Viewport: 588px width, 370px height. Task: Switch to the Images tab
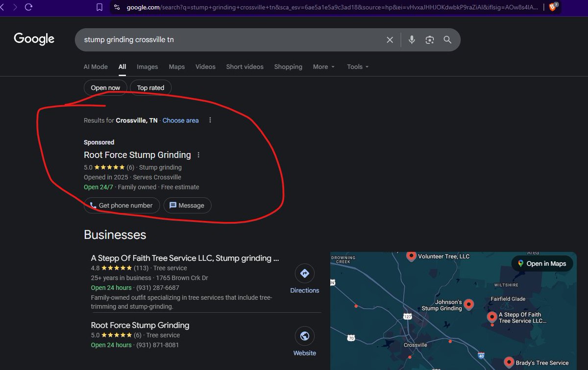point(147,67)
